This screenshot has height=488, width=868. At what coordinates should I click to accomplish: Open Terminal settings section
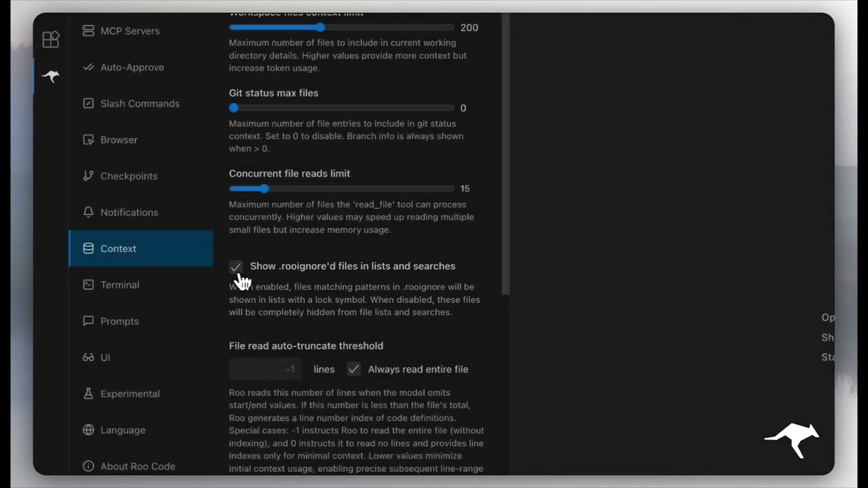click(141, 285)
